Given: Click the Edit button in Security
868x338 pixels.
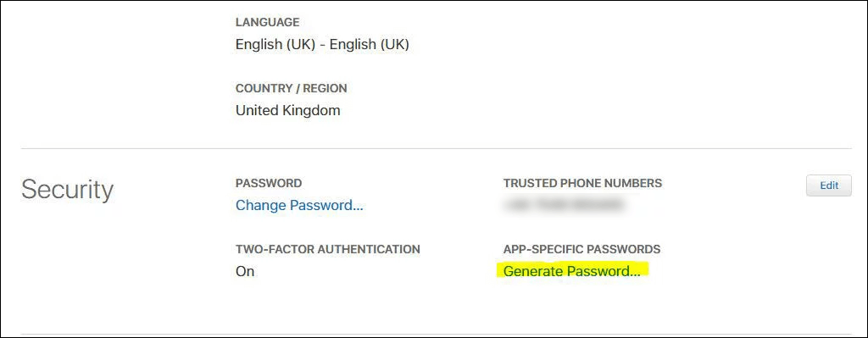Looking at the screenshot, I should 829,186.
